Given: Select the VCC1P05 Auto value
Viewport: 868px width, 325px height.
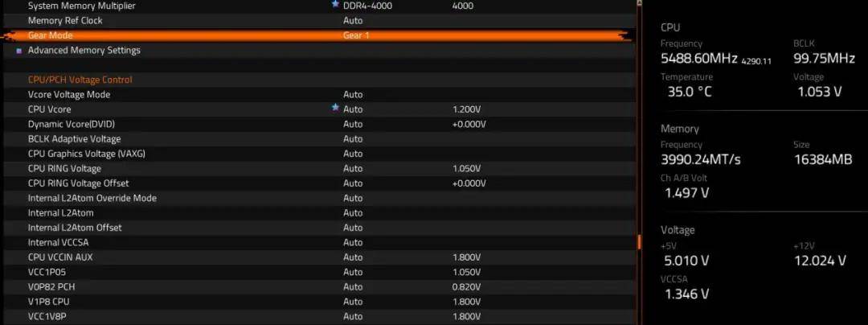Looking at the screenshot, I should click(353, 272).
